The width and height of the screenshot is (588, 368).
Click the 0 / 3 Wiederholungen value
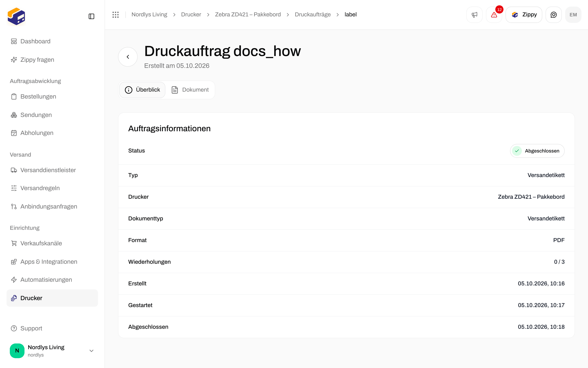click(x=559, y=262)
